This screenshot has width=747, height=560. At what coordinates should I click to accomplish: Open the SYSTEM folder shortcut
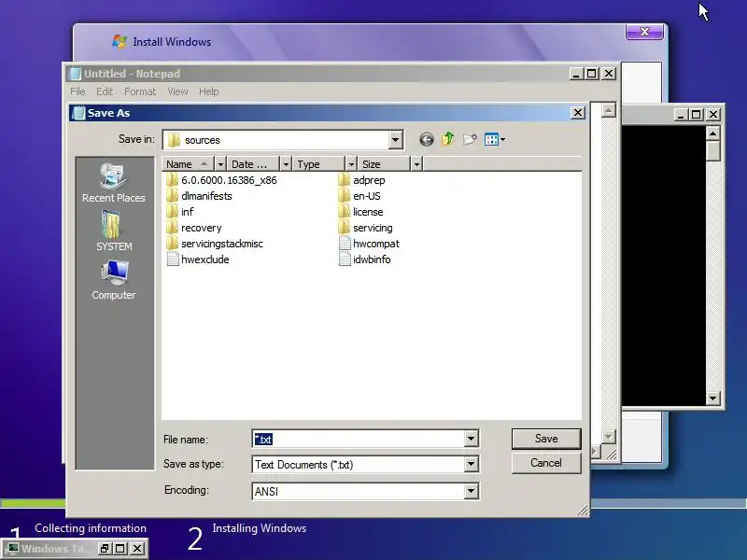[x=114, y=231]
